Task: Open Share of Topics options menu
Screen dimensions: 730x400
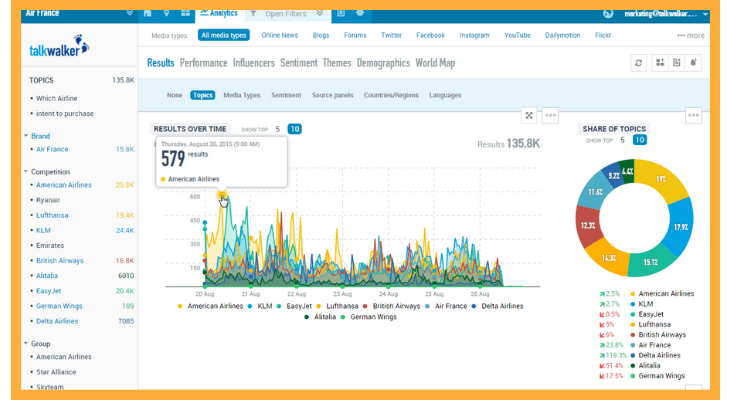Action: pos(693,115)
